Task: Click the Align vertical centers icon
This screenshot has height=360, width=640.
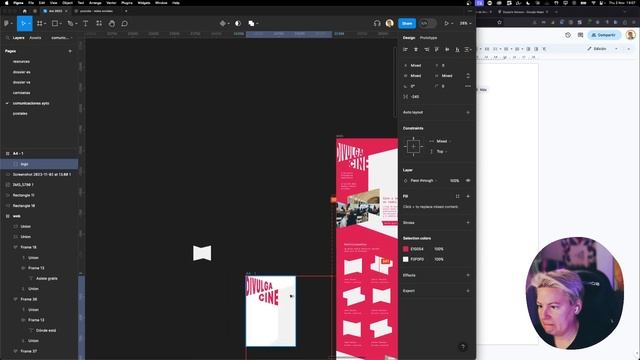Action: pos(447,50)
